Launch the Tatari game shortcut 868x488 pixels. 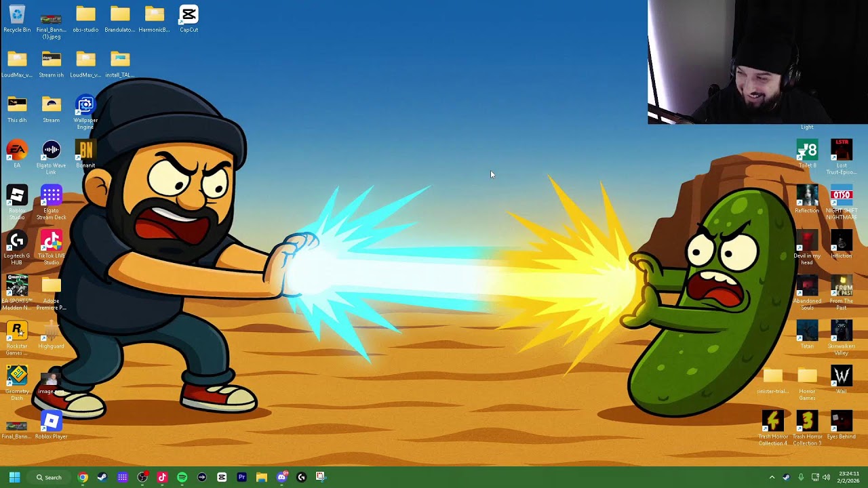click(x=807, y=335)
